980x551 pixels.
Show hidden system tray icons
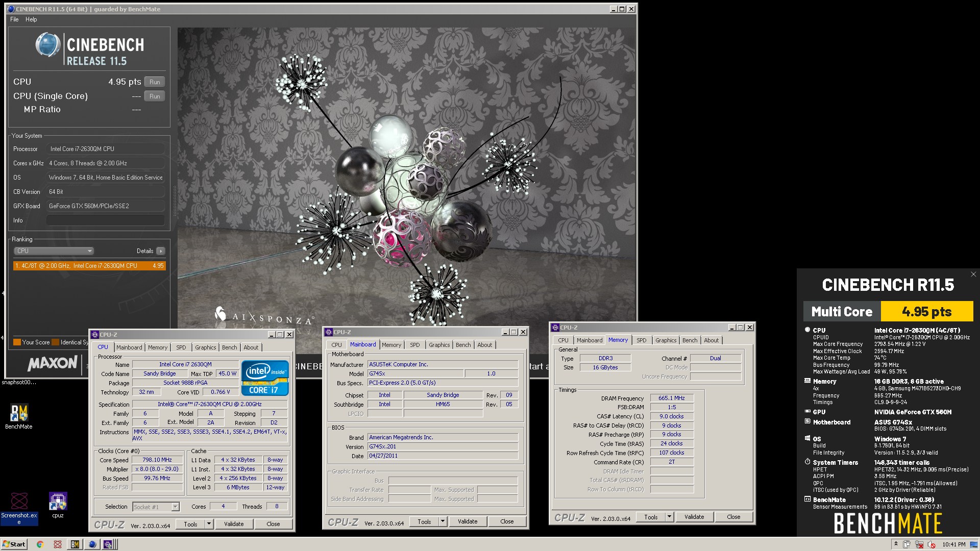(896, 544)
